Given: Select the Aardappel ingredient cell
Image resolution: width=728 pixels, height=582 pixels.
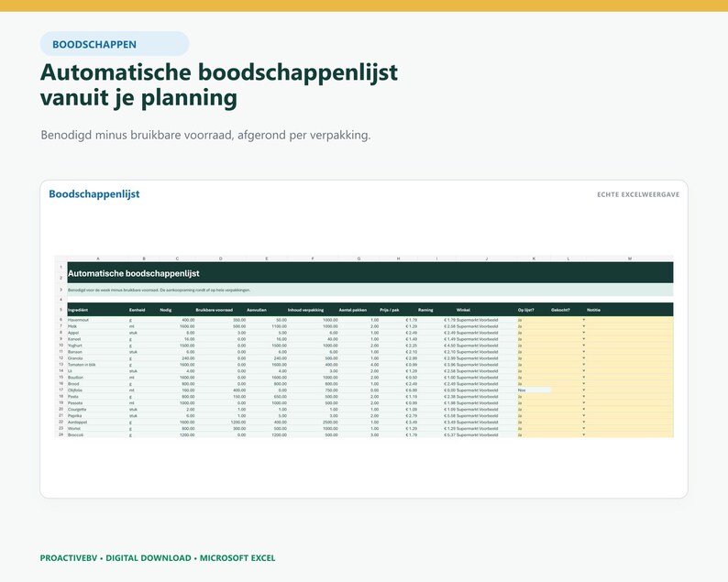Looking at the screenshot, I should (x=97, y=423).
